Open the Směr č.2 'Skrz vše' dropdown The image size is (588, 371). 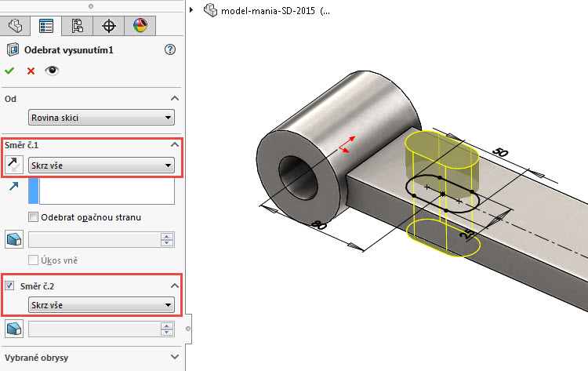coord(100,305)
